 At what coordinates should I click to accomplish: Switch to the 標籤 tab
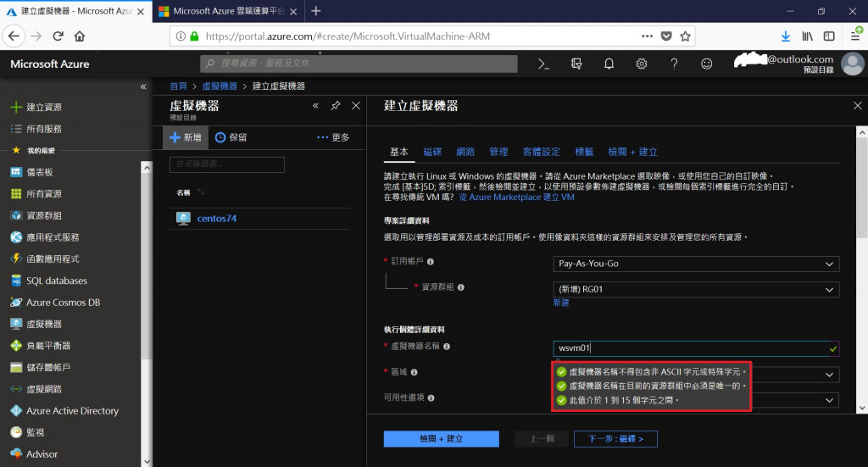pos(584,152)
